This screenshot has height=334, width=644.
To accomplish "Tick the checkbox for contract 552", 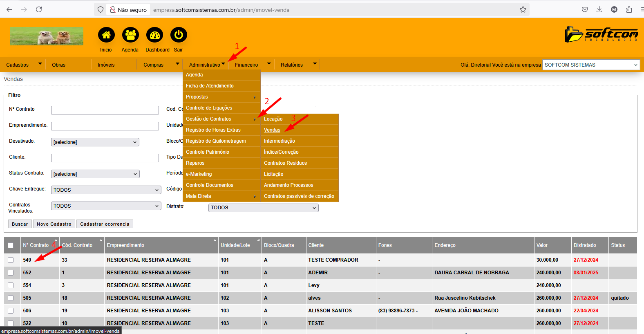I will click(11, 273).
